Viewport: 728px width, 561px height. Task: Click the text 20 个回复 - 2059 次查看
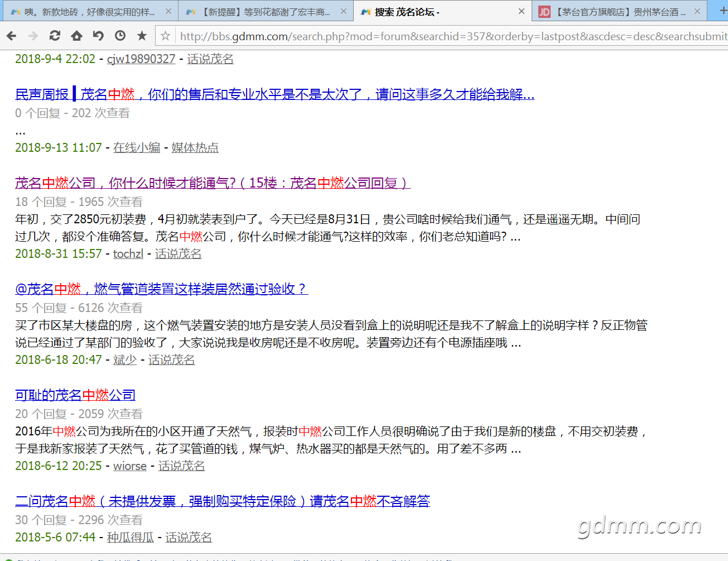coord(79,414)
